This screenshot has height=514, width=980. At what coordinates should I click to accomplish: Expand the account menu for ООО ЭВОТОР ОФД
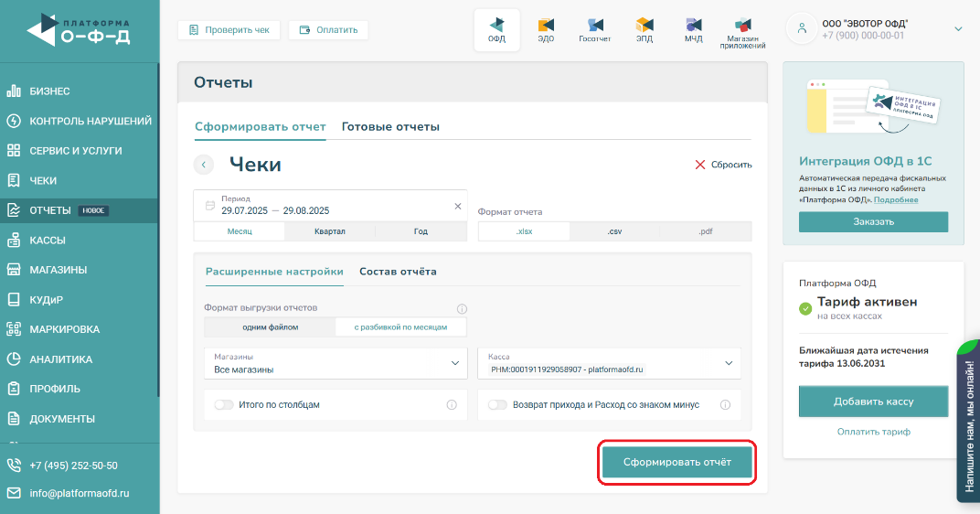(958, 29)
